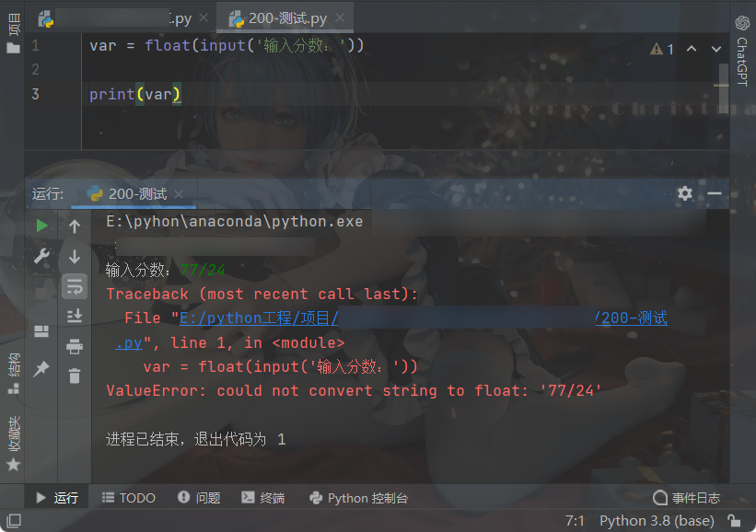Click scroll to end console icon
The width and height of the screenshot is (756, 532).
[75, 317]
